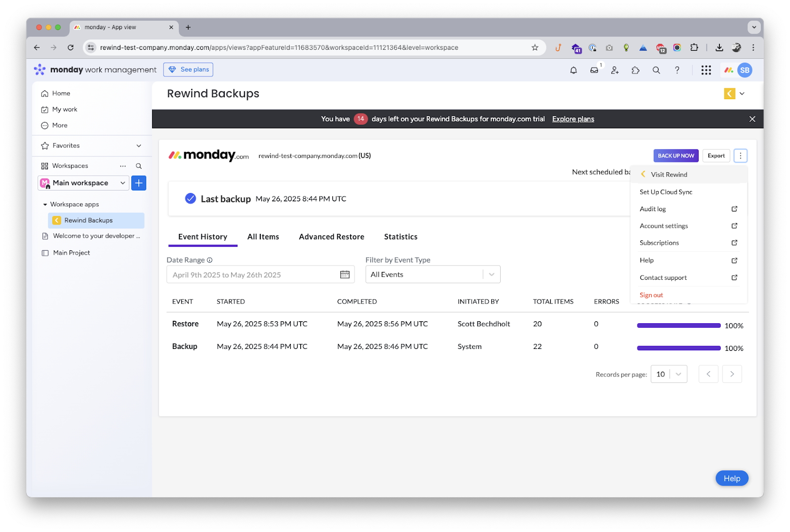The width and height of the screenshot is (790, 532).
Task: Choose Set Up Cloud Sync
Action: tap(689, 192)
